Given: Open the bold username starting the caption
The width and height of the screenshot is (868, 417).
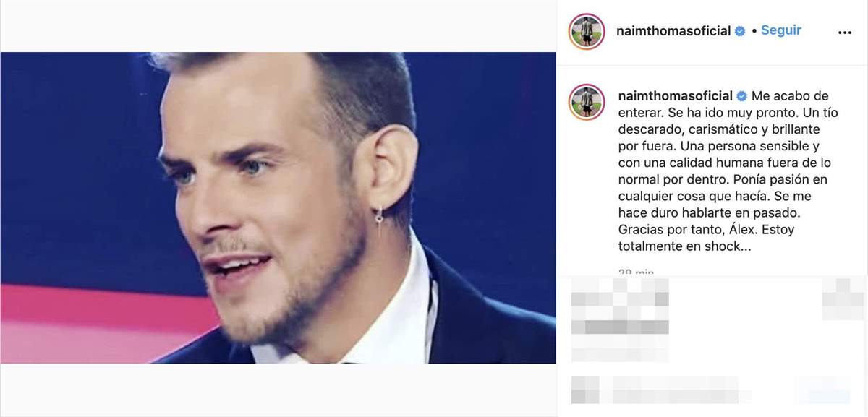Looking at the screenshot, I should tap(672, 96).
